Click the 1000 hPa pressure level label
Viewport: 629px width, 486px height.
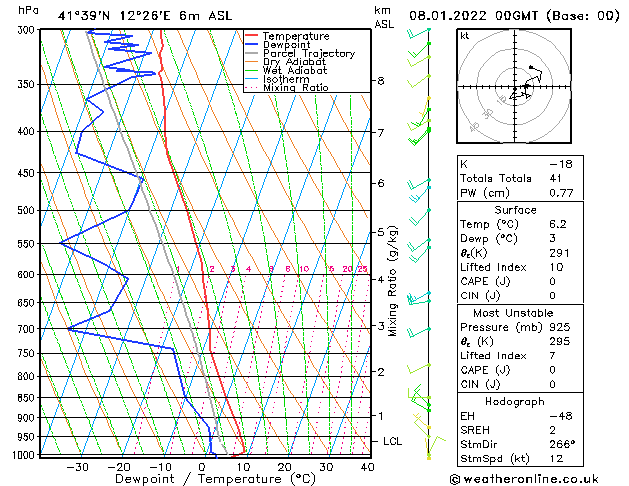23,455
